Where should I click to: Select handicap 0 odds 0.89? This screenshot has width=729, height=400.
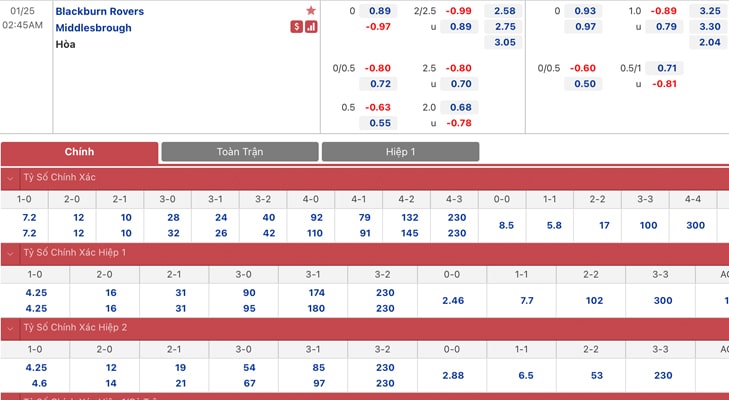tap(378, 11)
